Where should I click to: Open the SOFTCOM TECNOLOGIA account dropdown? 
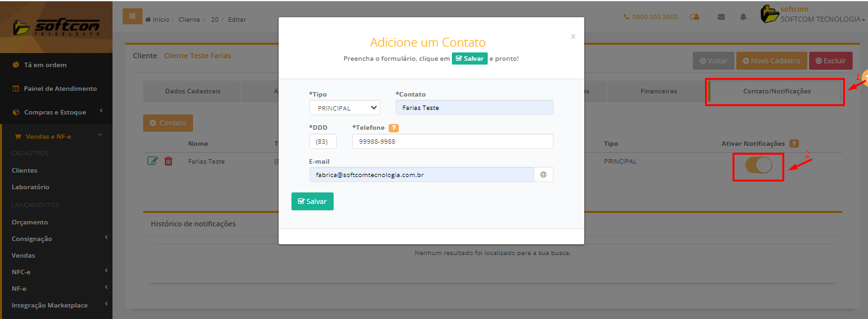point(823,19)
